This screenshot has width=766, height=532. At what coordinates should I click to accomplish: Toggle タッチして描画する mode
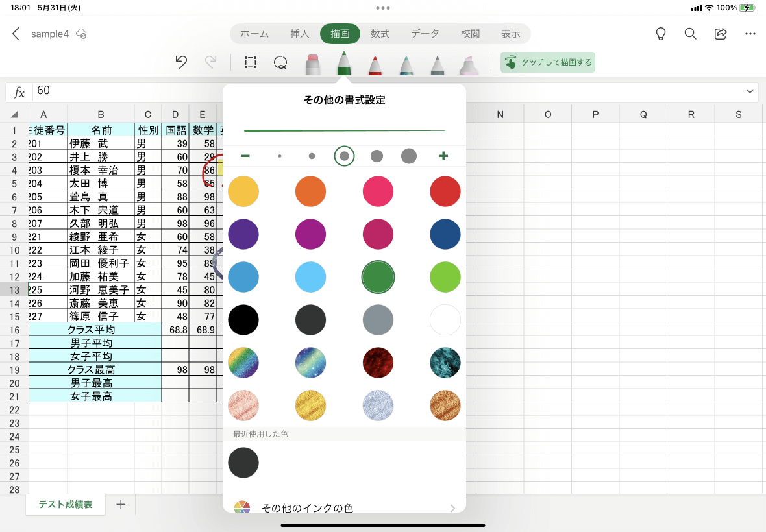tap(548, 62)
